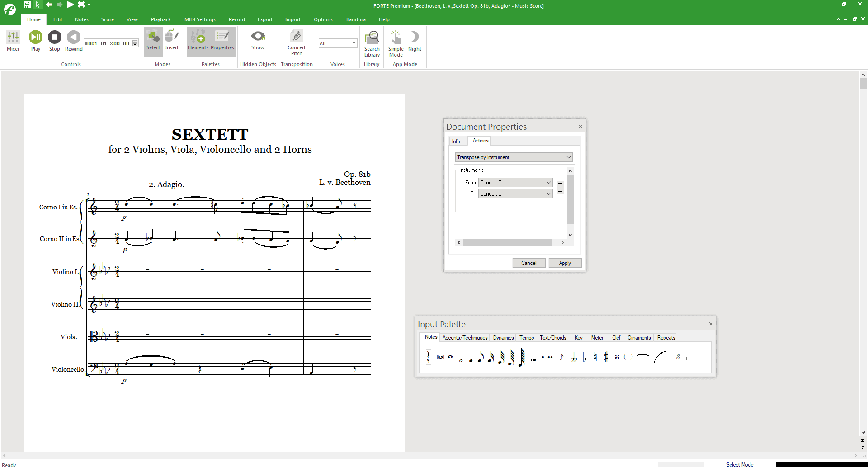Open the Transpose by Instrument dropdown
The width and height of the screenshot is (868, 467).
[x=514, y=157]
